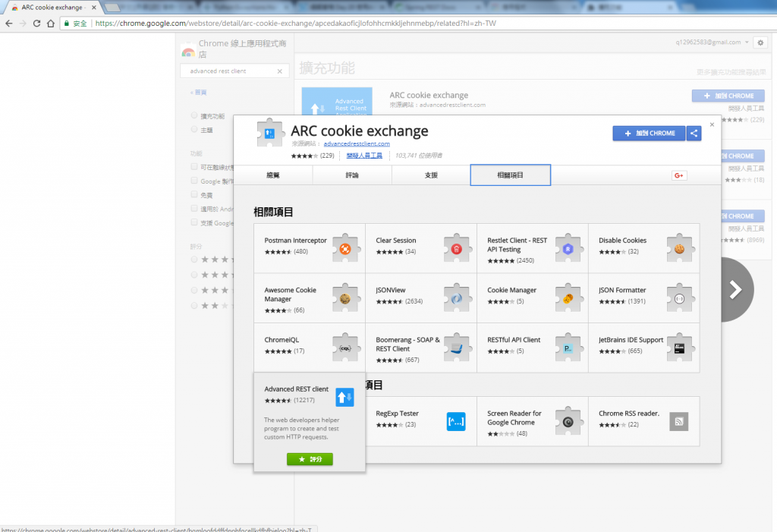Check the 免費 feature checkbox

point(194,195)
